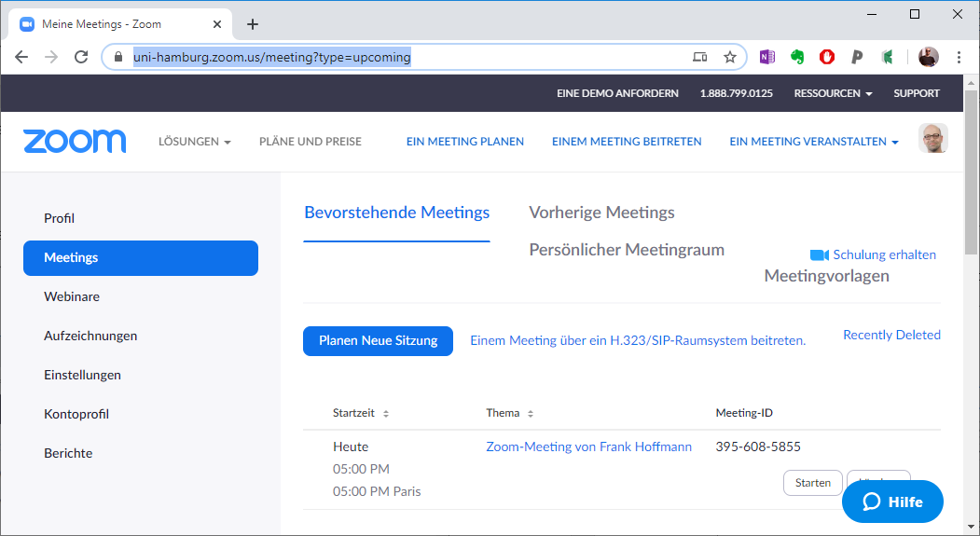
Task: Open EINE DEMO ANFORDERN link
Action: pos(617,93)
